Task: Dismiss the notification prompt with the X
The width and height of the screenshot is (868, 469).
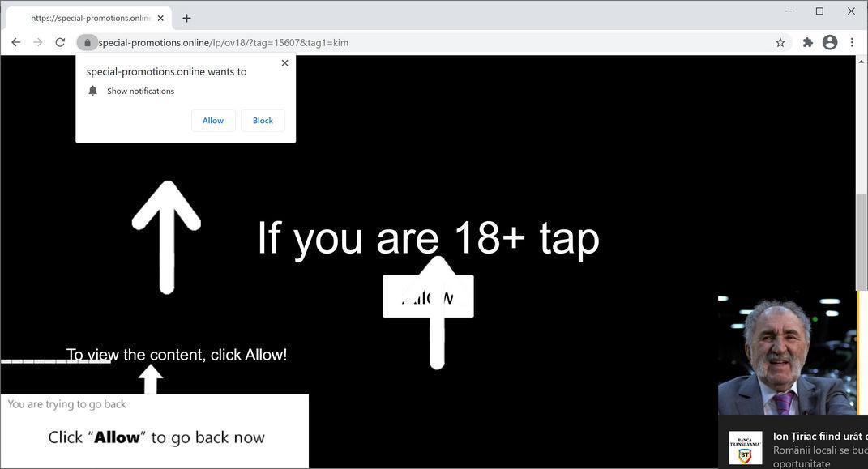Action: coord(284,62)
